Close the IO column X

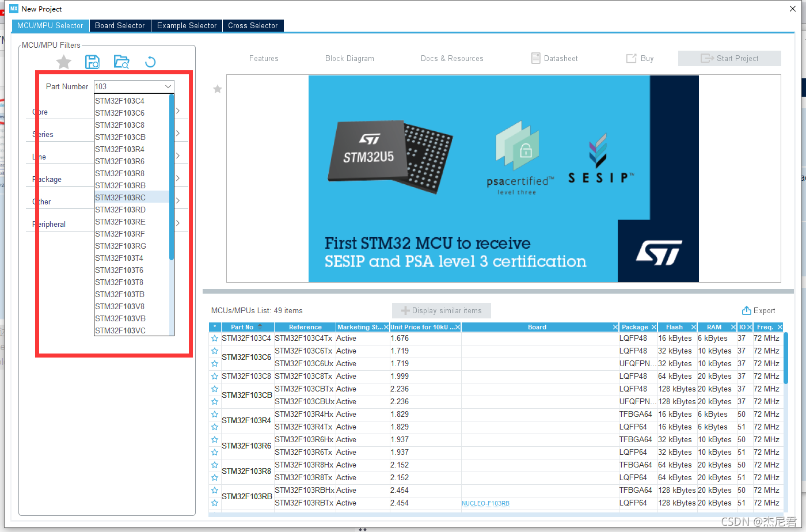pyautogui.click(x=750, y=327)
